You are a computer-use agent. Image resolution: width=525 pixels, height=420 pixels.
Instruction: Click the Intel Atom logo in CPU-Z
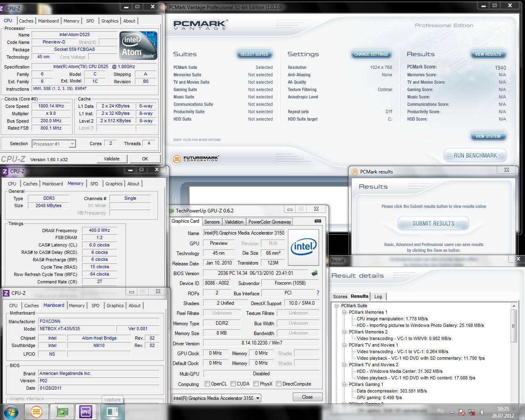tap(138, 46)
